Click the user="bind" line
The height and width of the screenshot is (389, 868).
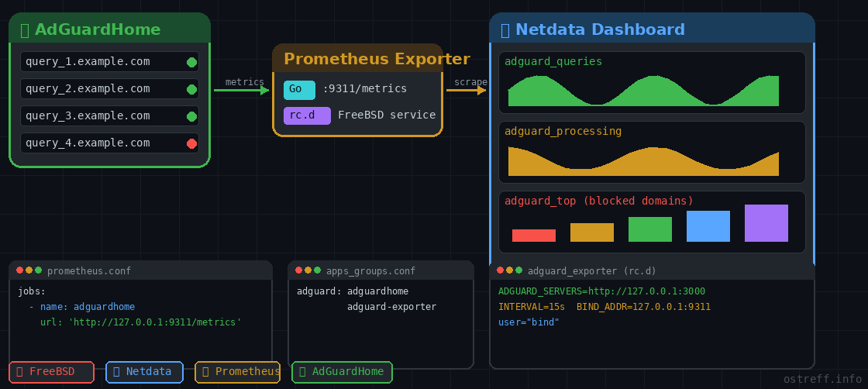(x=529, y=322)
